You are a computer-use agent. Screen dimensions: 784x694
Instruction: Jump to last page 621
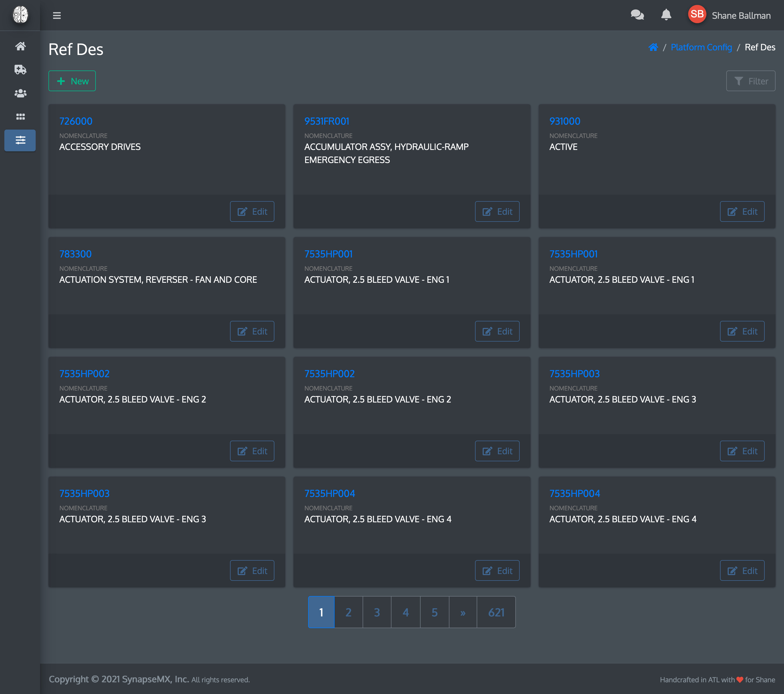click(496, 612)
